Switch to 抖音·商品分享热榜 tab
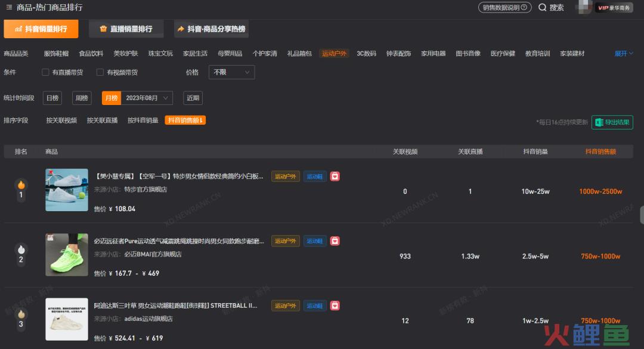This screenshot has width=644, height=349. [x=211, y=29]
